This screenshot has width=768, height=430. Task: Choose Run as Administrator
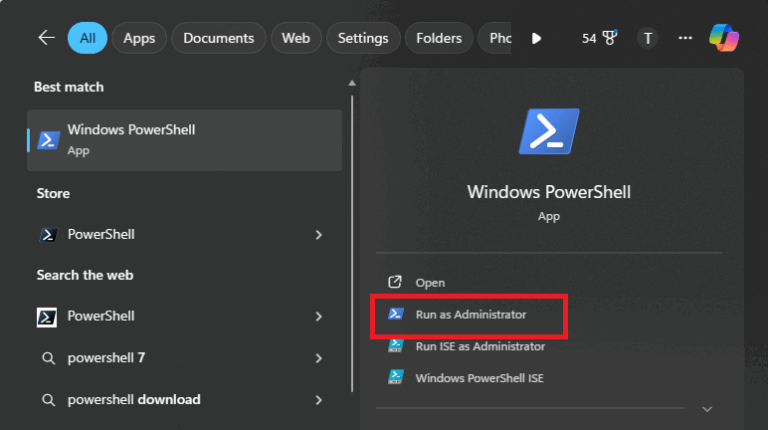coord(471,314)
